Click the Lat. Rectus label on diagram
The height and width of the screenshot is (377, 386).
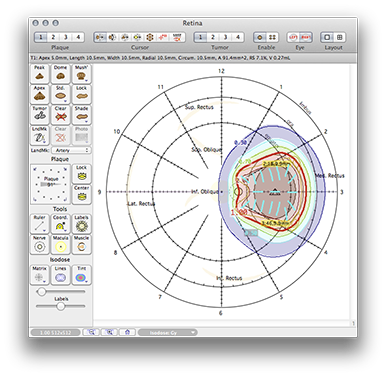tap(141, 203)
